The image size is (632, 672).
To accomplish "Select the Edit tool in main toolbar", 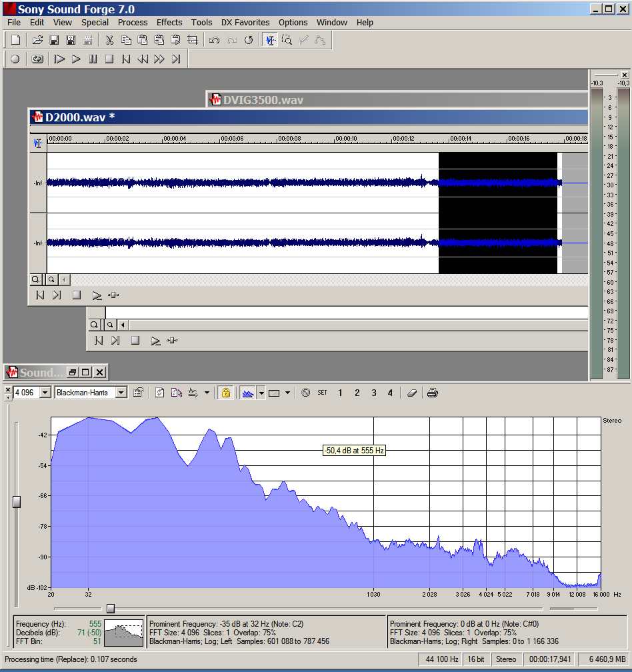I will coord(270,40).
